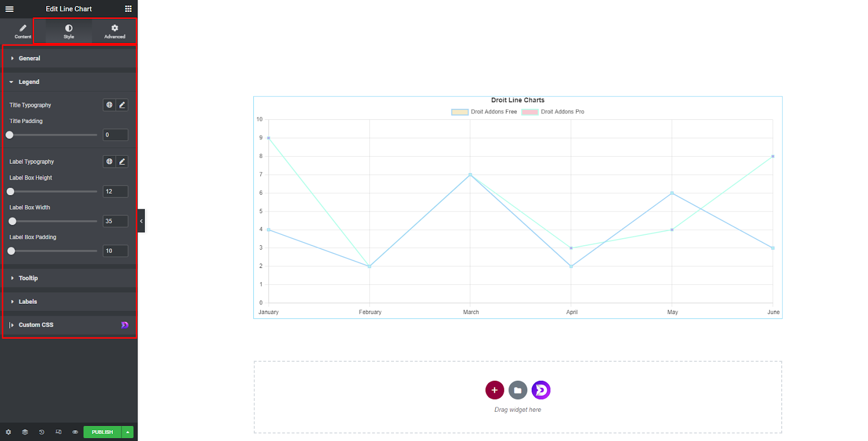The height and width of the screenshot is (441, 868).
Task: Focus the Label Box Padding value field
Action: point(116,251)
